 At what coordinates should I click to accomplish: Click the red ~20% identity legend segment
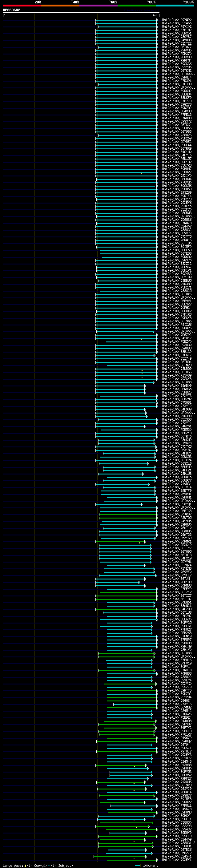click(22, 6)
